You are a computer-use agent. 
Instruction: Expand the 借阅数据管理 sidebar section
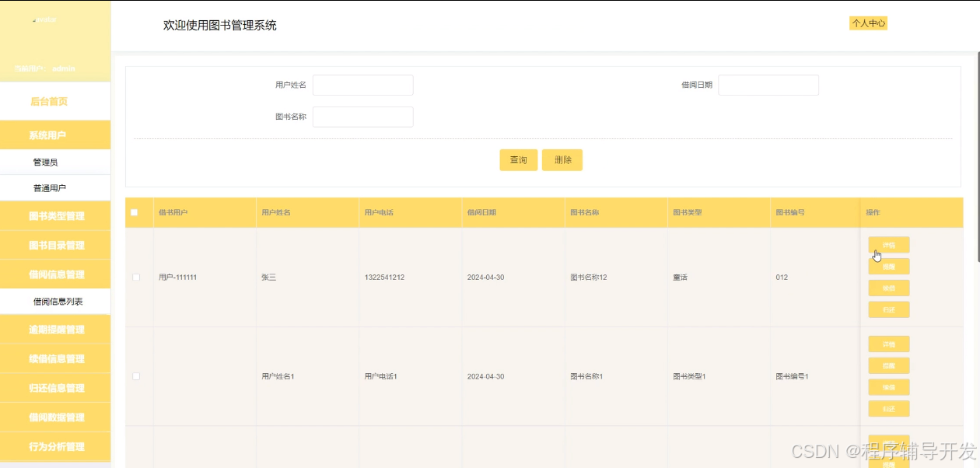[56, 417]
